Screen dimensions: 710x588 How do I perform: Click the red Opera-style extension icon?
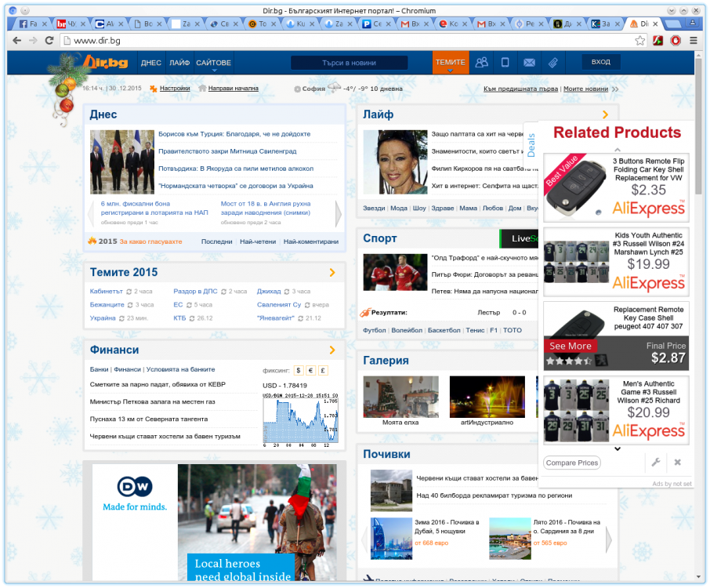pos(676,41)
